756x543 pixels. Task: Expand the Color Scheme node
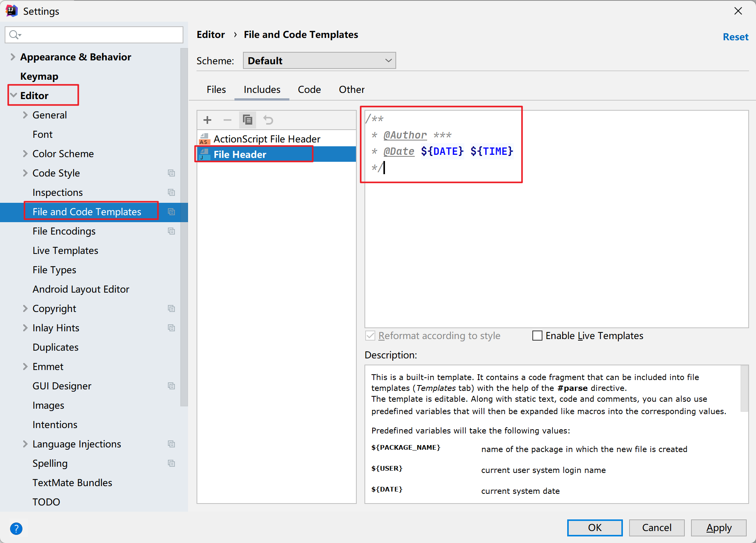coord(25,154)
